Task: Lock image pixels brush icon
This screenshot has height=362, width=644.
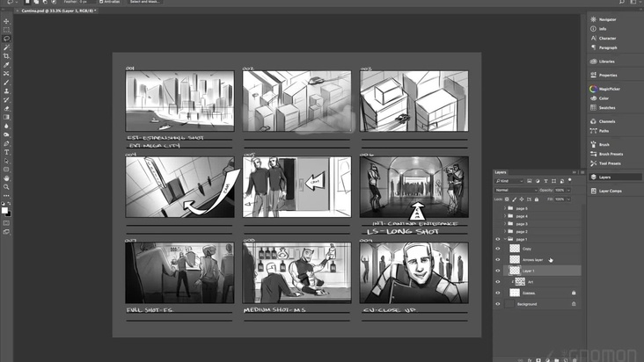Action: 514,199
